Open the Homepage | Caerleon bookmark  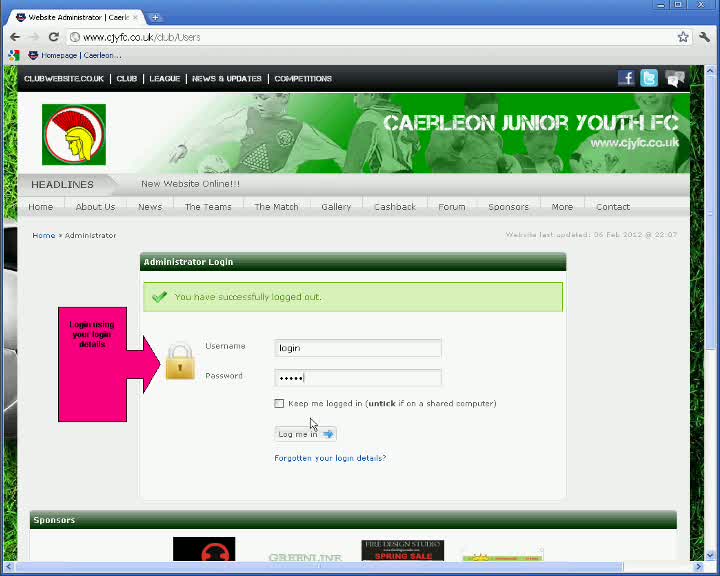pos(75,56)
